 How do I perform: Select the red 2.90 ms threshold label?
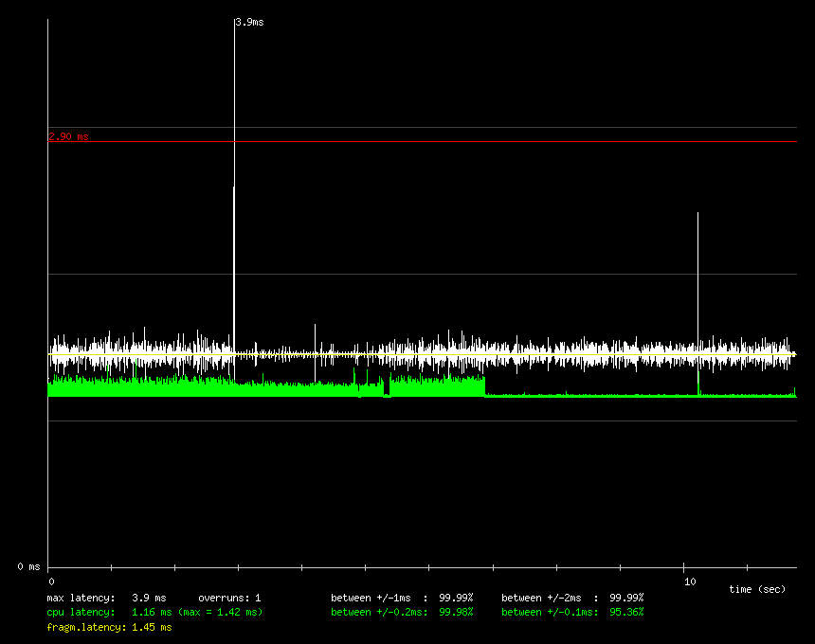tap(68, 136)
